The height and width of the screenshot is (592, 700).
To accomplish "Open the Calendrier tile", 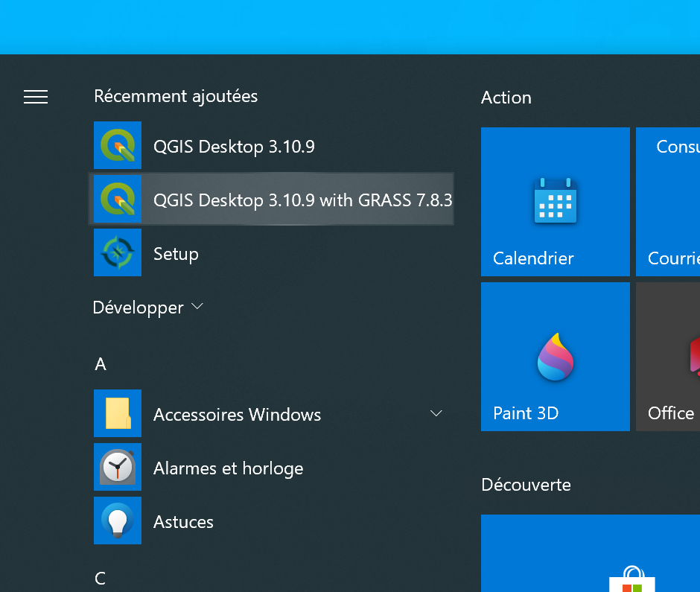I will click(555, 202).
